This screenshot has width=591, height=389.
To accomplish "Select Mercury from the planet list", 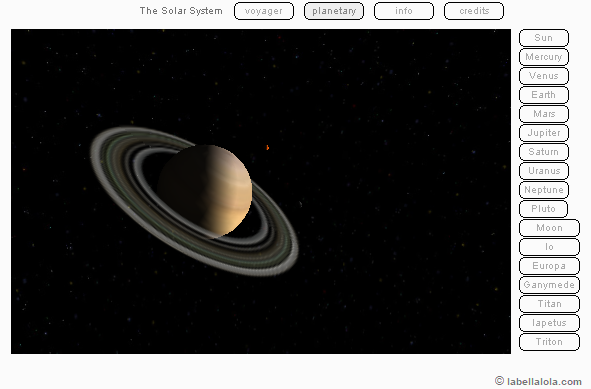I will pyautogui.click(x=544, y=57).
